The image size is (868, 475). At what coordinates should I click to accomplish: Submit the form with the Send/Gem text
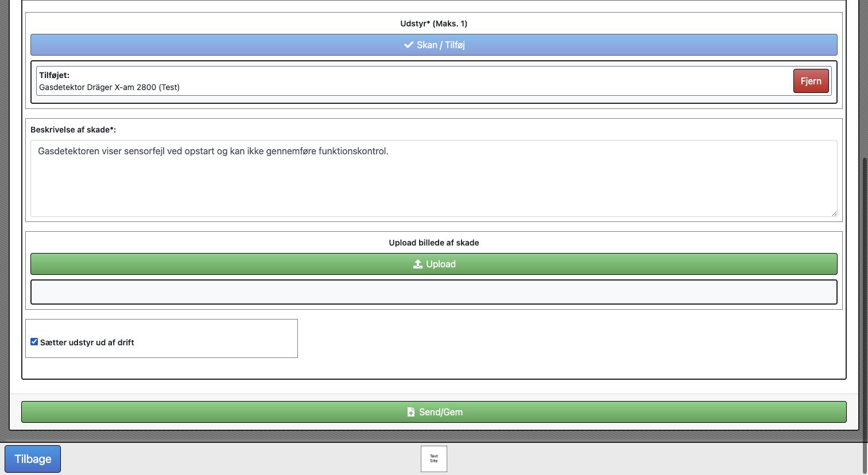pos(441,412)
